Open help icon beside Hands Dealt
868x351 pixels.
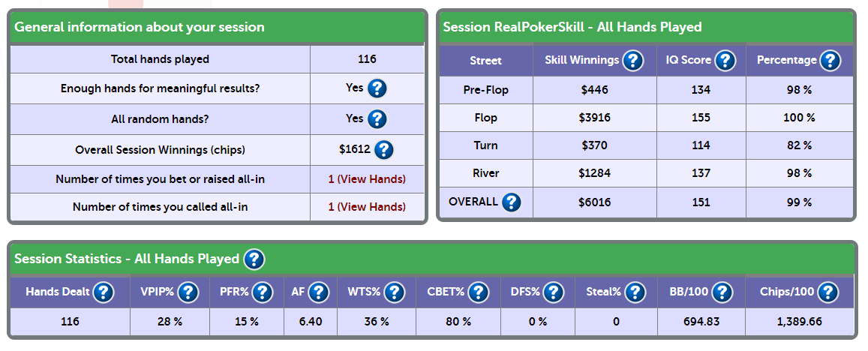tap(104, 292)
